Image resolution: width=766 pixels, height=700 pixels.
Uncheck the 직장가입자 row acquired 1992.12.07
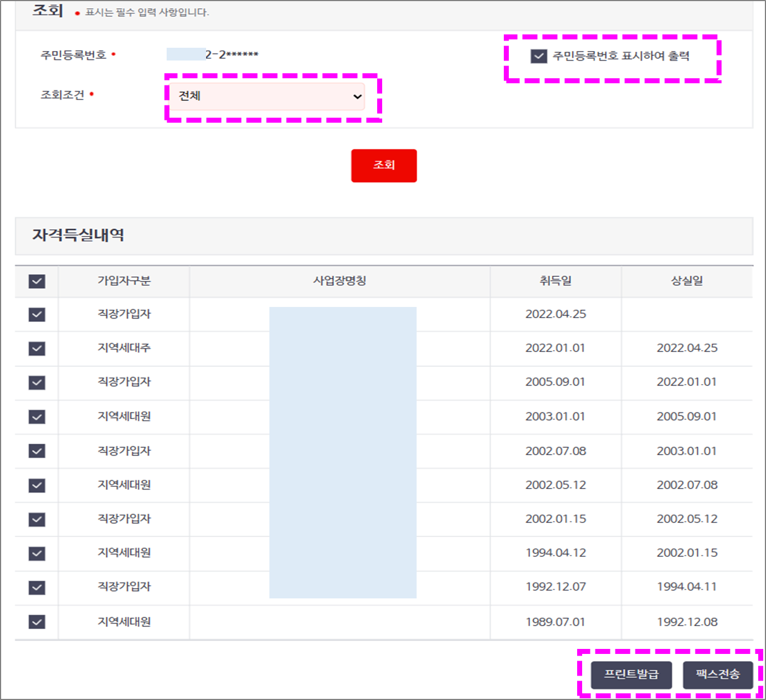point(36,587)
